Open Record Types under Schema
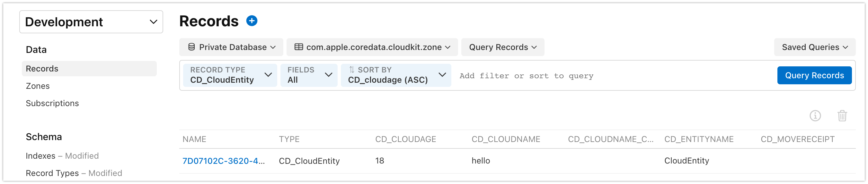This screenshot has width=868, height=184. pyautogui.click(x=52, y=173)
